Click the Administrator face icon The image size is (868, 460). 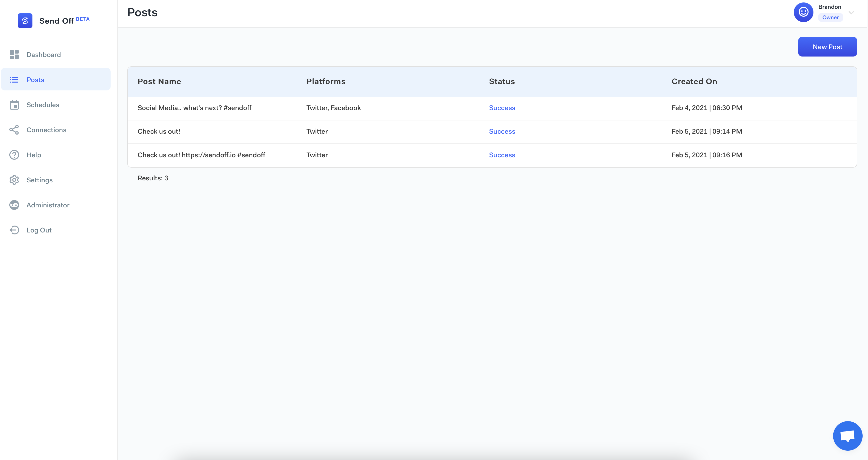[x=14, y=205]
